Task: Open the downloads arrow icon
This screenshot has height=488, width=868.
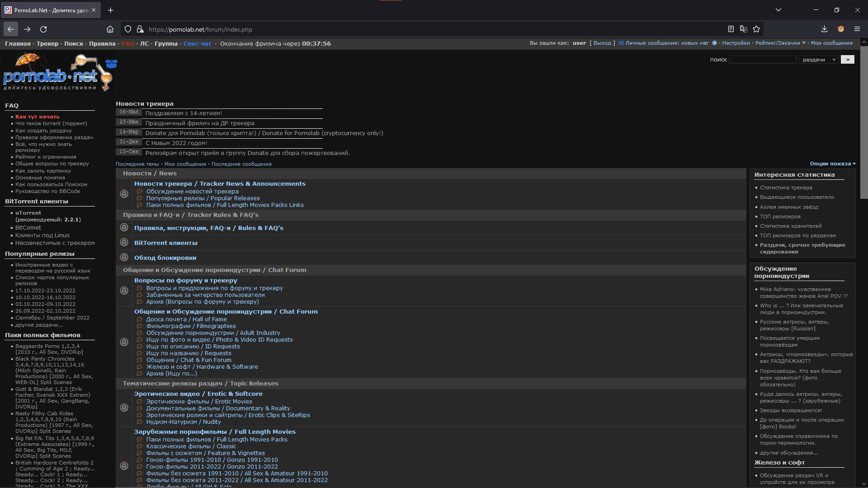Action: (824, 29)
